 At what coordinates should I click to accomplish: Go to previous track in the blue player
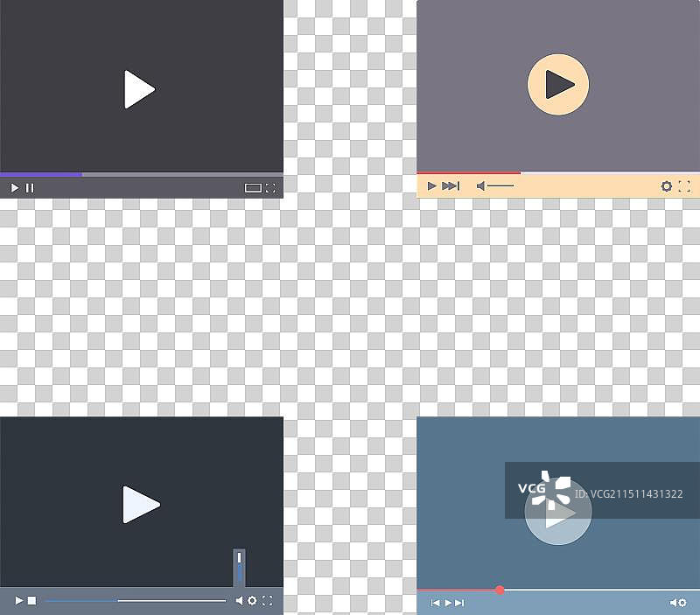(435, 603)
